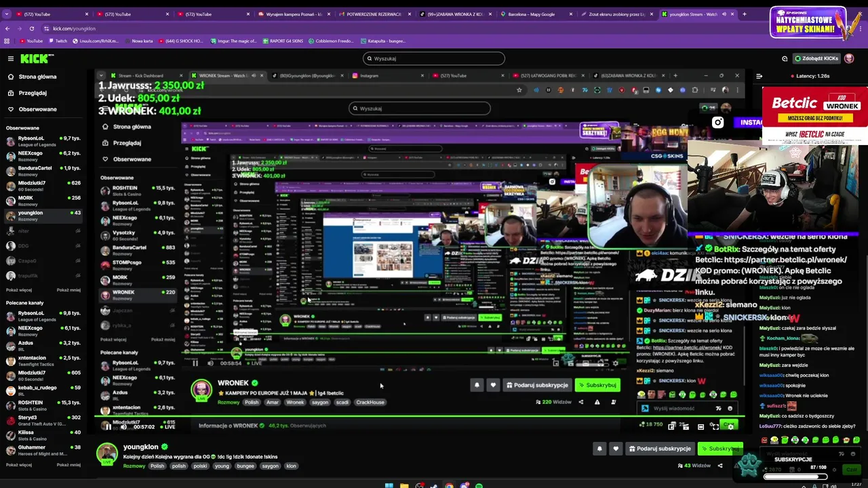Open the user profile avatar menu
This screenshot has height=488, width=868.
pos(849,58)
